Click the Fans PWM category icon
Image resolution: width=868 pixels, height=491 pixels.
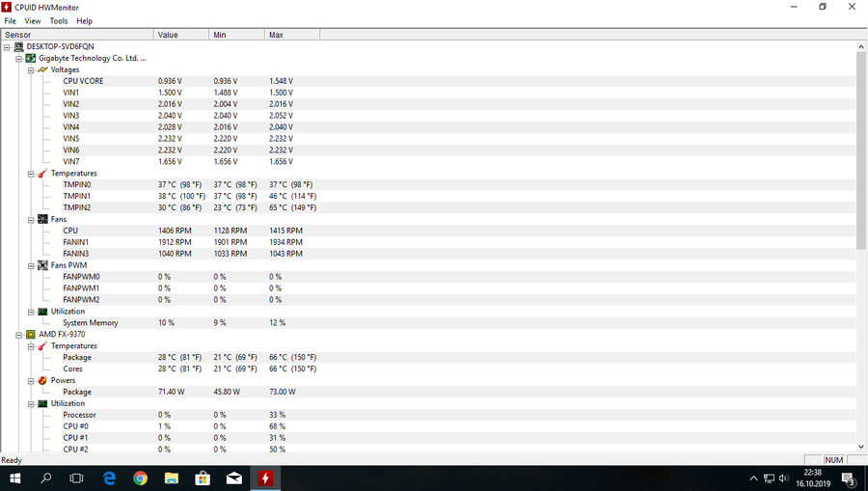tap(42, 265)
